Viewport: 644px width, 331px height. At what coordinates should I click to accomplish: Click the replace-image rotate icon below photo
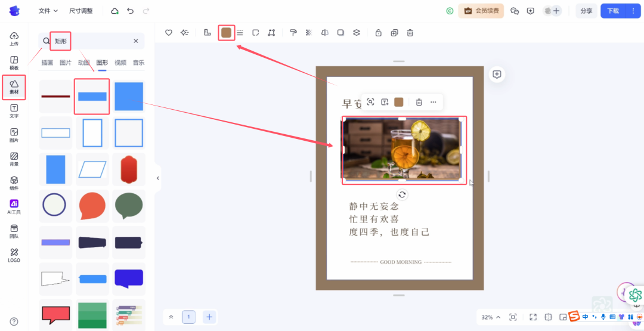402,194
